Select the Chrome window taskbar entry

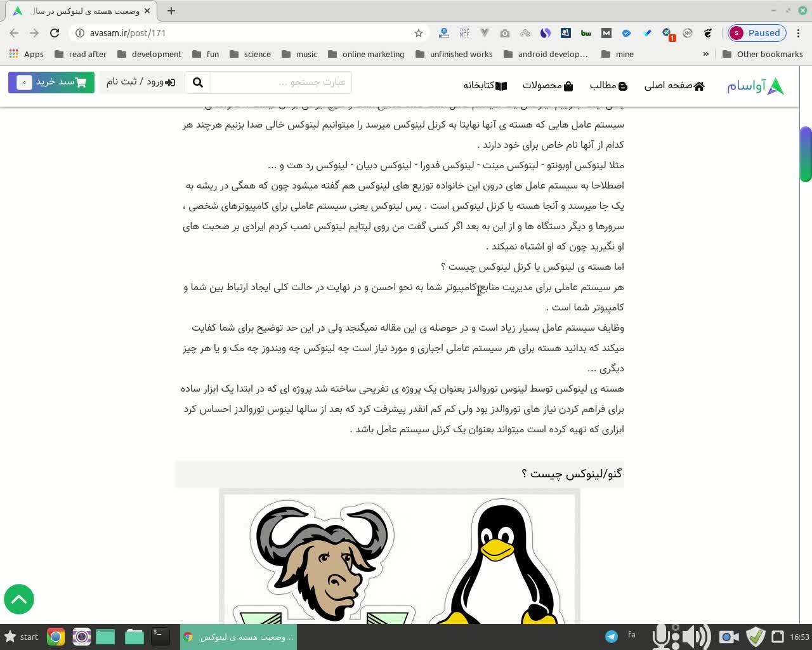coord(239,637)
